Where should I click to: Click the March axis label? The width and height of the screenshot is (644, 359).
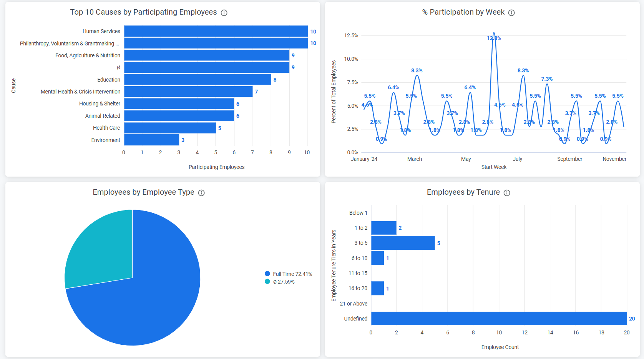click(415, 159)
